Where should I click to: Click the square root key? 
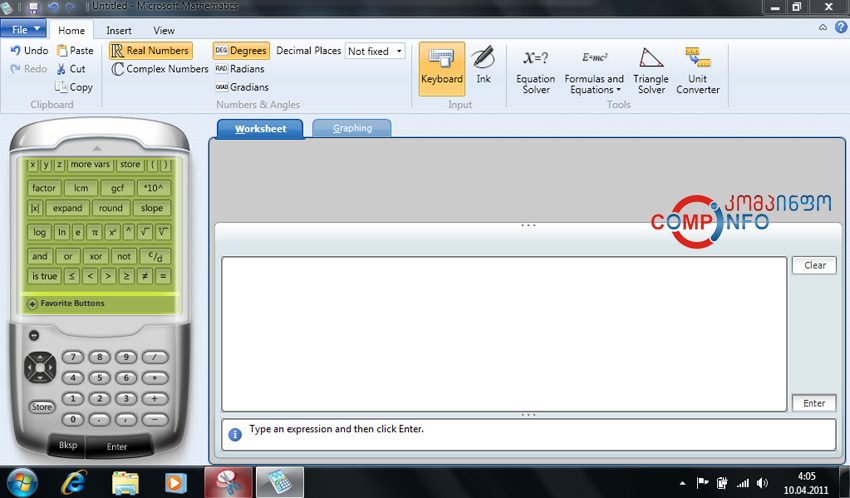145,232
